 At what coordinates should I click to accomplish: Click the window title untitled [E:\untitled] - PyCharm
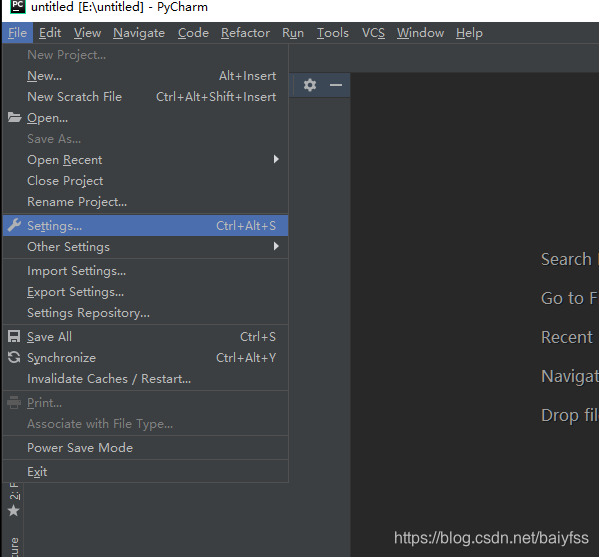tap(120, 7)
